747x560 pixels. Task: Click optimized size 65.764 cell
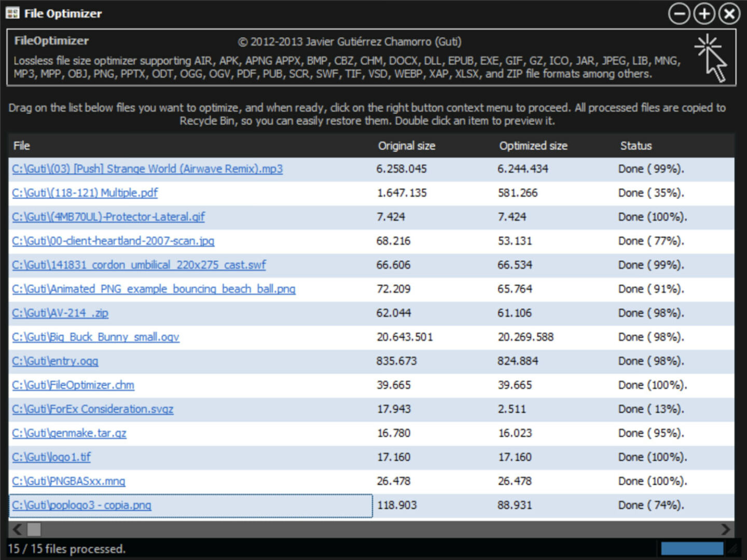515,289
